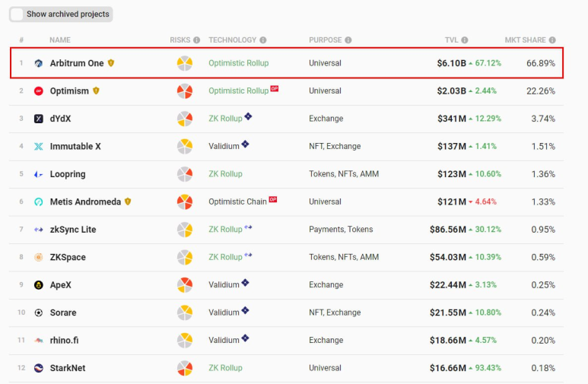588x384 pixels.
Task: Click the StarkNet logo icon
Action: 38,368
